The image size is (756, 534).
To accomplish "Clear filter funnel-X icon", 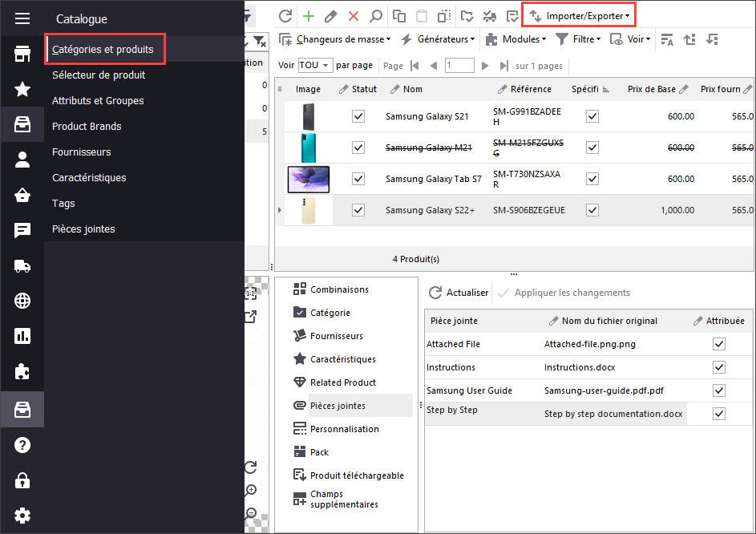I will pos(260,42).
